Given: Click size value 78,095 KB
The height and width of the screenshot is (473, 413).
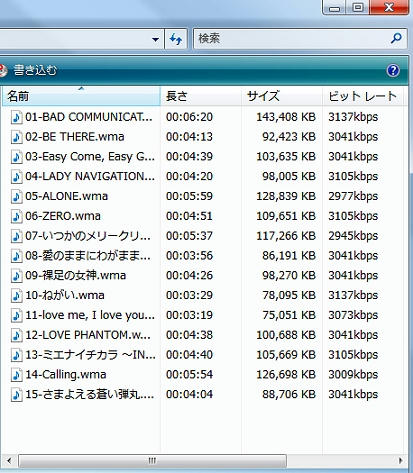Looking at the screenshot, I should pos(289,295).
